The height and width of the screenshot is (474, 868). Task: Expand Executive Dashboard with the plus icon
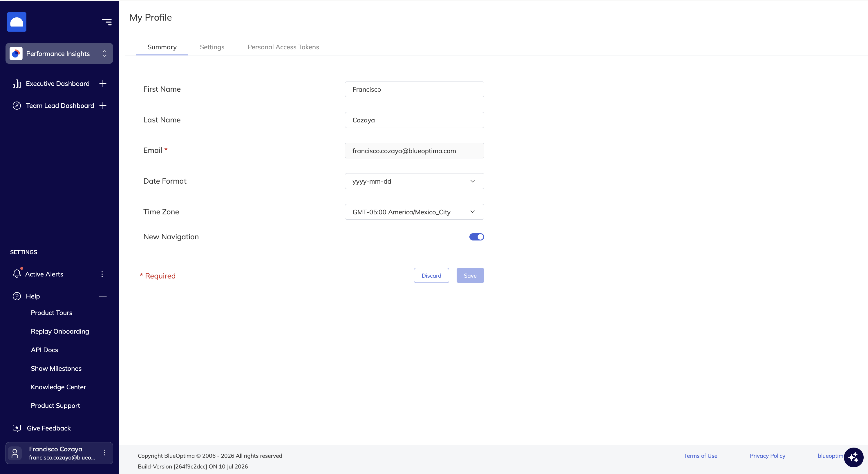pyautogui.click(x=103, y=84)
